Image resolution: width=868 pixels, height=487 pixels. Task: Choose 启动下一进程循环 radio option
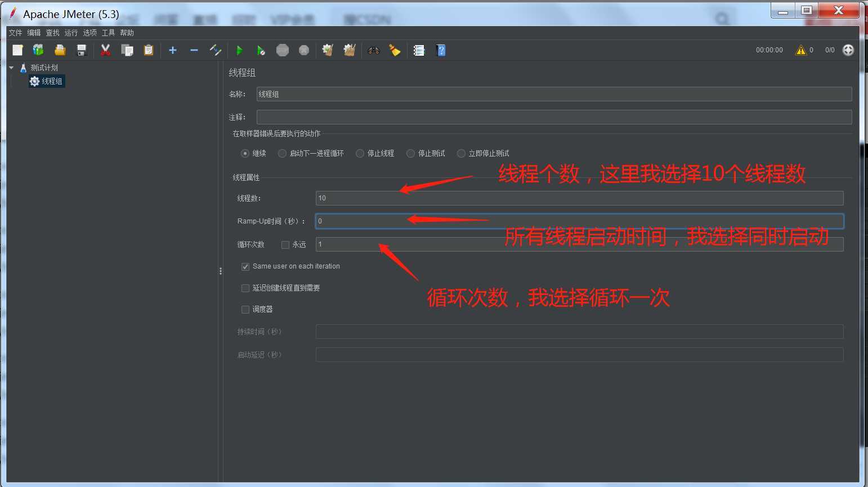282,153
